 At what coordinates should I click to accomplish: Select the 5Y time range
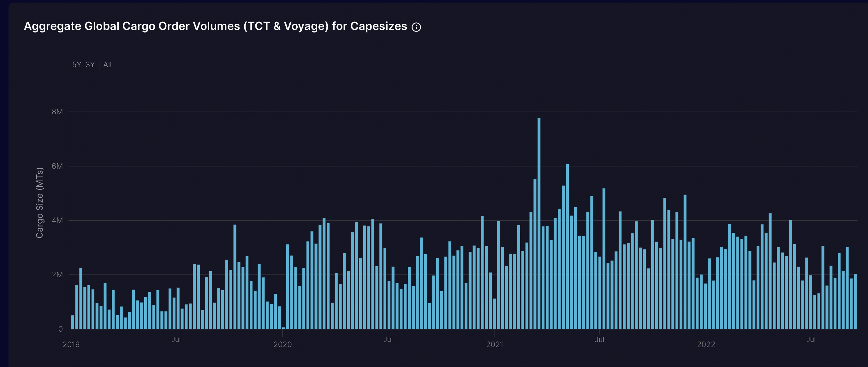[x=76, y=65]
